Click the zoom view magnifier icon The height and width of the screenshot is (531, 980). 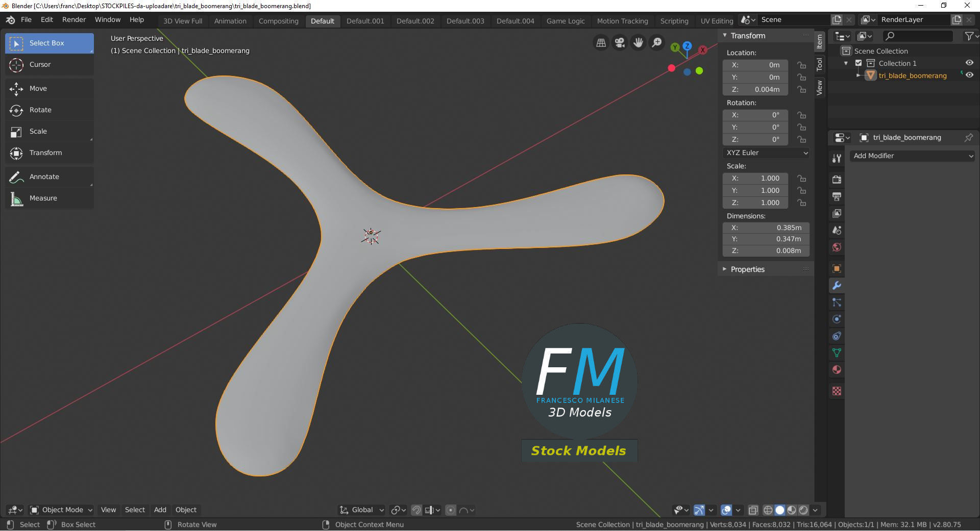click(657, 43)
